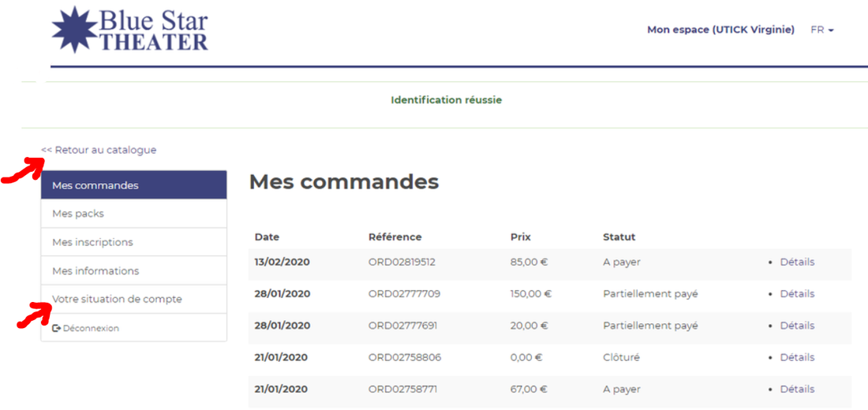
Task: View Détails for order ORD02777691
Action: 797,326
